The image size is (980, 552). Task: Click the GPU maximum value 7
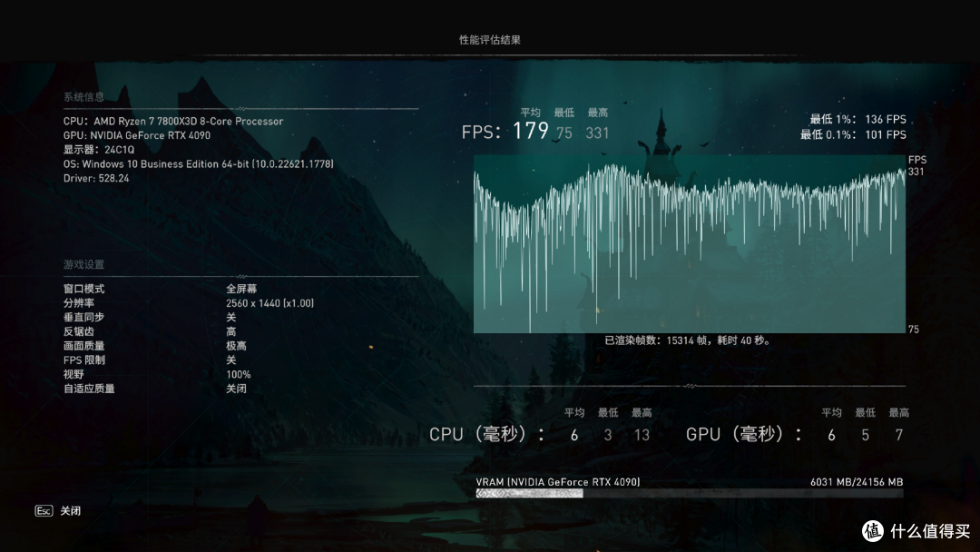pos(898,436)
